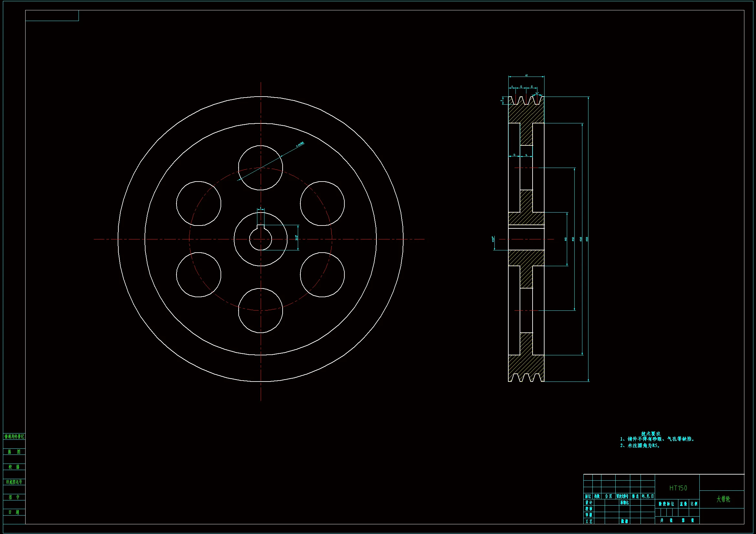
Task: Click the 借通用件登记 cell in left margin
Action: (x=14, y=437)
